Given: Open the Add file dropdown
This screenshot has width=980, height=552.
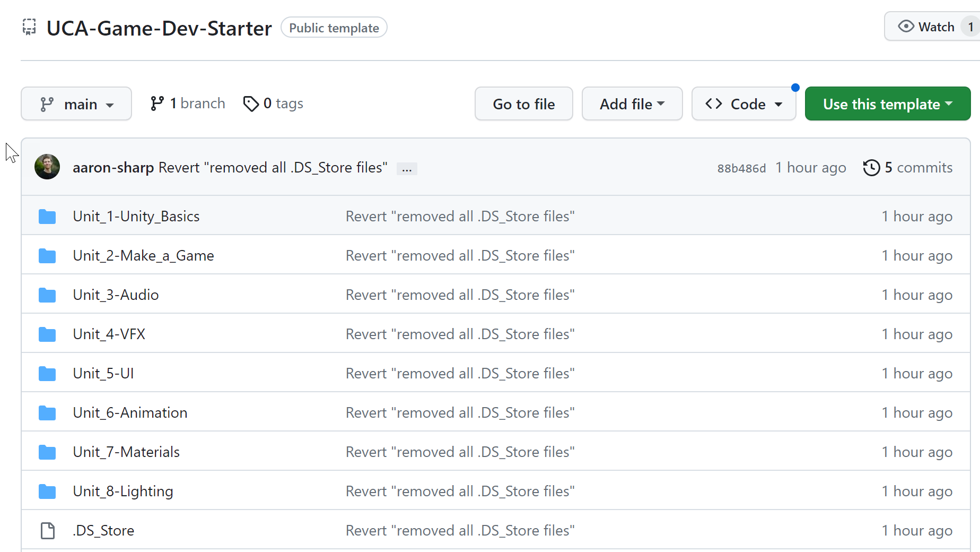Looking at the screenshot, I should point(632,104).
